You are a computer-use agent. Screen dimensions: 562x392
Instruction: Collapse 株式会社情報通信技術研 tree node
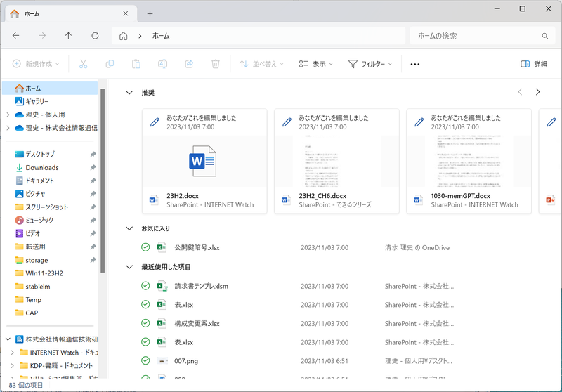click(x=8, y=339)
